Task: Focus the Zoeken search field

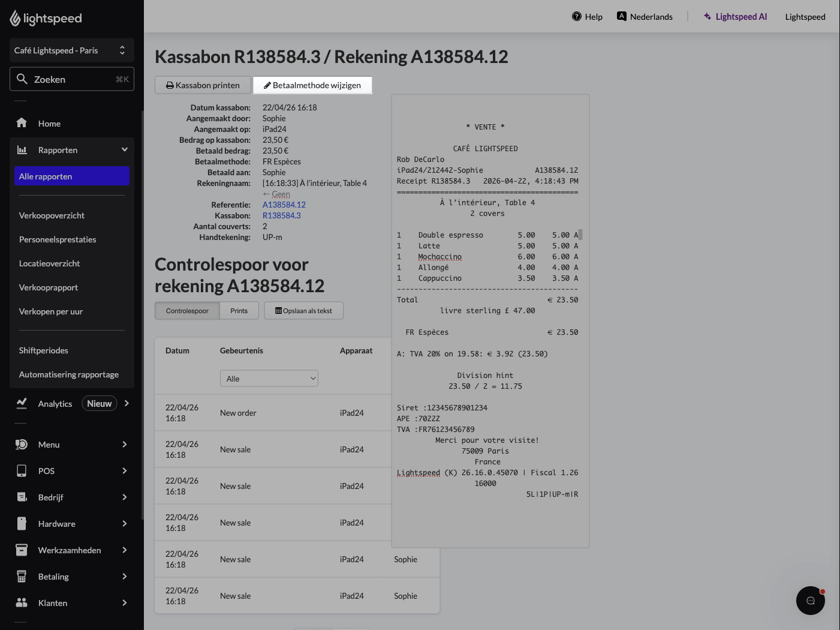Action: (72, 79)
